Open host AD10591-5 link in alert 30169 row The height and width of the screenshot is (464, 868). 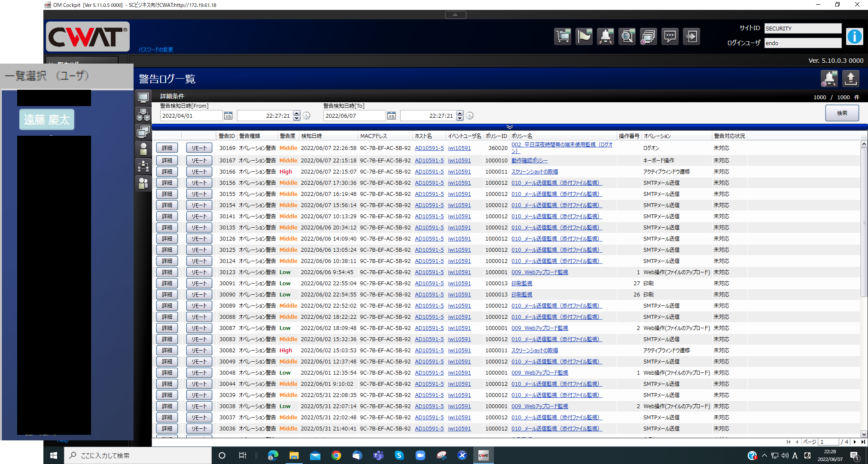429,148
